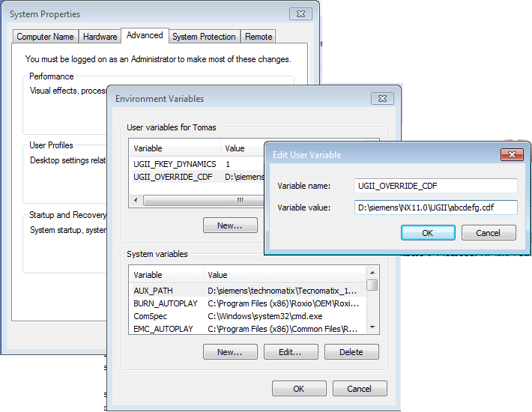Click Cancel in Edit User Variable dialog
This screenshot has height=412, width=532.
pos(489,233)
